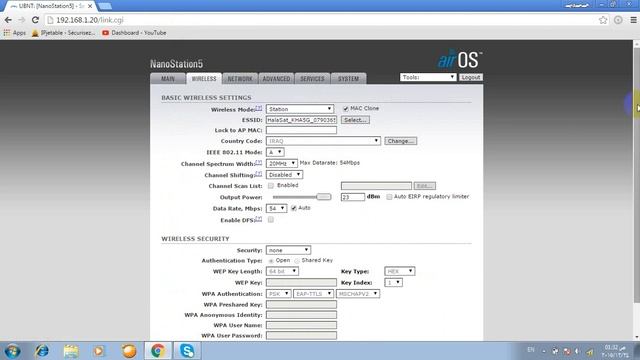The width and height of the screenshot is (640, 360).
Task: Open Windows Start menu orb
Action: pos(13,351)
